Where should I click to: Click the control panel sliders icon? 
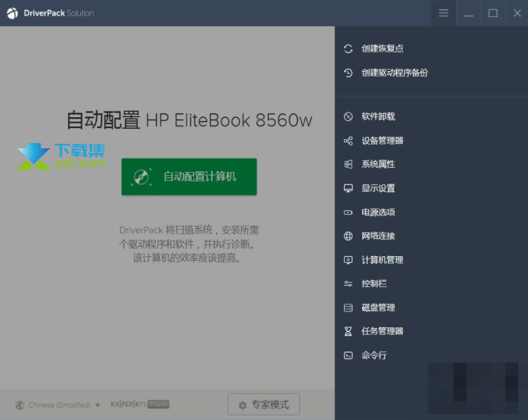(348, 284)
